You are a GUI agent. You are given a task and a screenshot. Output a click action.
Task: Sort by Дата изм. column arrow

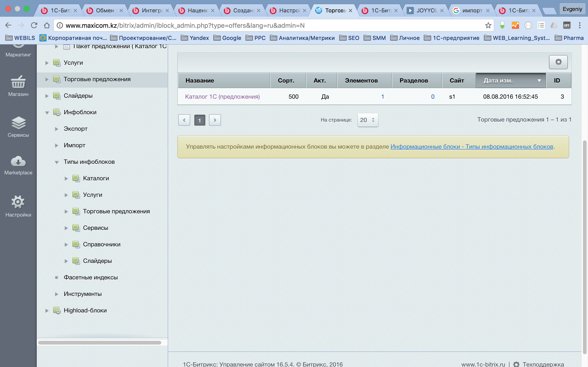[x=539, y=81]
